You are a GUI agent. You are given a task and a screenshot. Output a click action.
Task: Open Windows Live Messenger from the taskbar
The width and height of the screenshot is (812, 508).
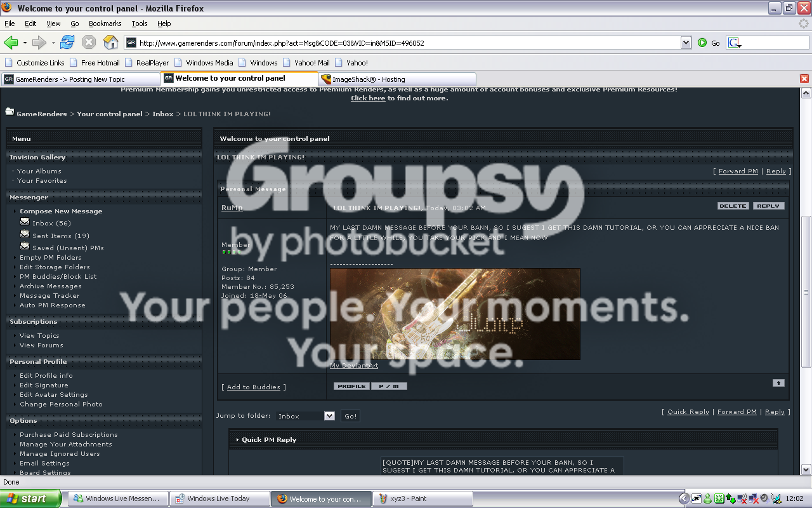(x=119, y=498)
